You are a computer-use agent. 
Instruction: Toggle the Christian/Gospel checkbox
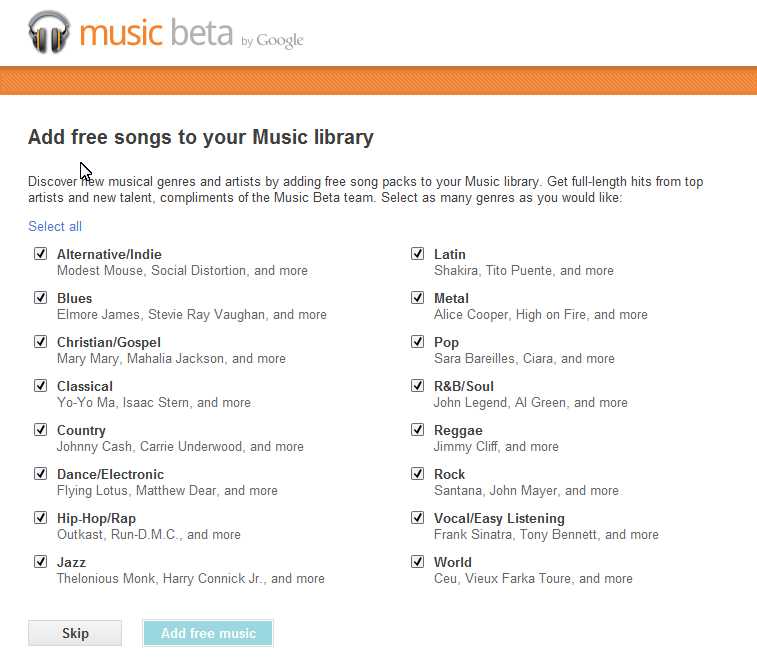41,342
